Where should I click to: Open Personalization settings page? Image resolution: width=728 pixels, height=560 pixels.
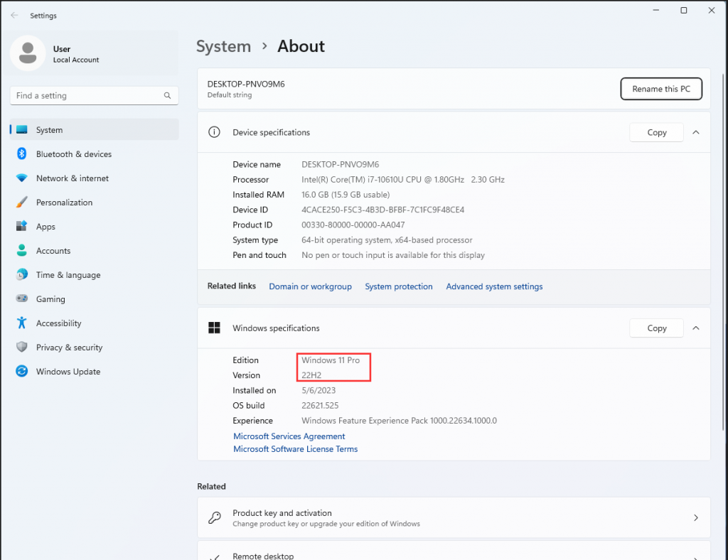click(x=95, y=203)
